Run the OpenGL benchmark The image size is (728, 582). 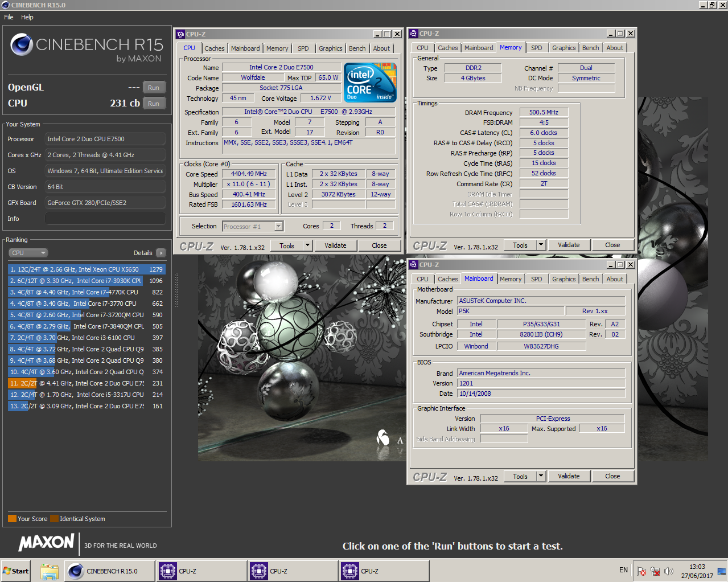pos(154,88)
